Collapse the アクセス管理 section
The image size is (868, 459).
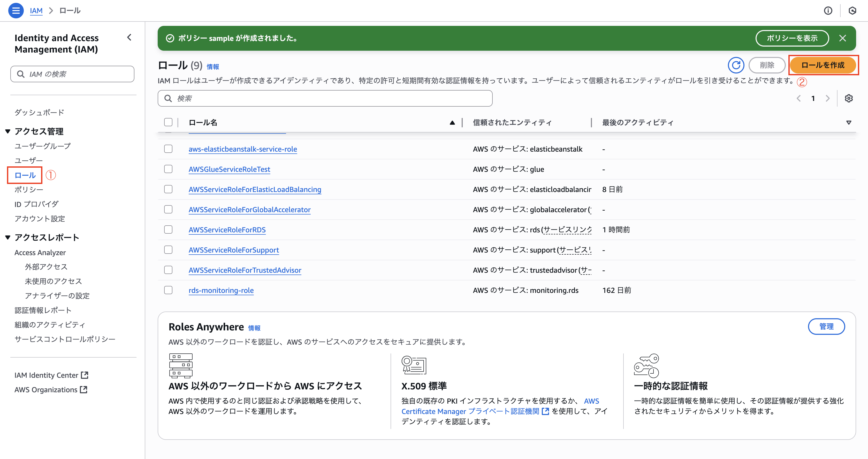click(8, 131)
